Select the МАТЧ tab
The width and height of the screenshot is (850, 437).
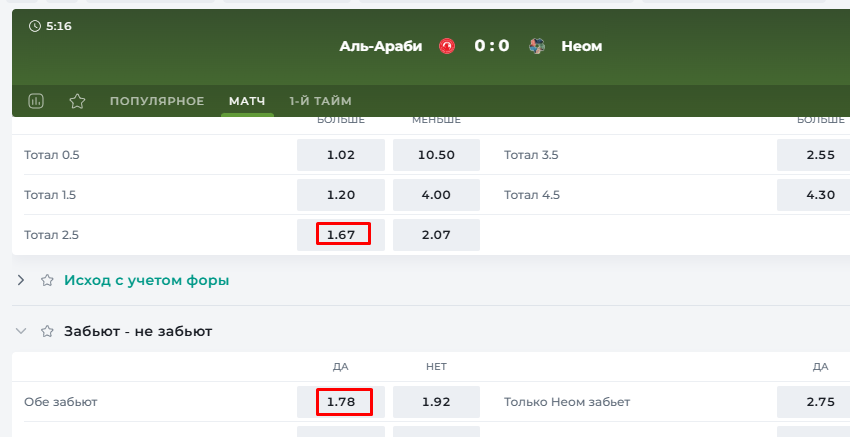pos(247,101)
